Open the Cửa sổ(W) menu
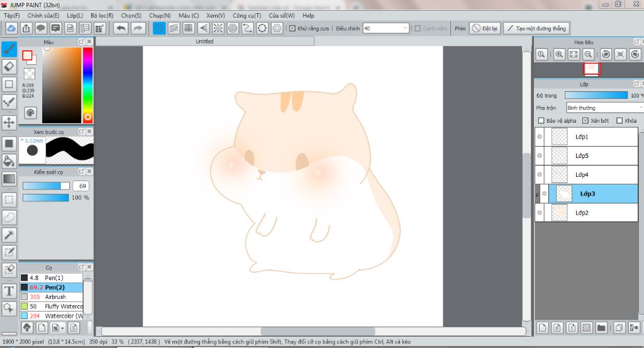Image resolution: width=644 pixels, height=348 pixels. (x=281, y=16)
